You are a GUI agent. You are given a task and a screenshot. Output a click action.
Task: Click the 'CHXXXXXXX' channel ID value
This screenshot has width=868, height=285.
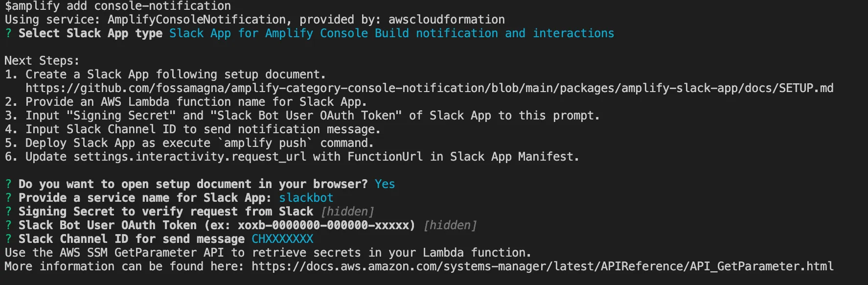tap(282, 239)
